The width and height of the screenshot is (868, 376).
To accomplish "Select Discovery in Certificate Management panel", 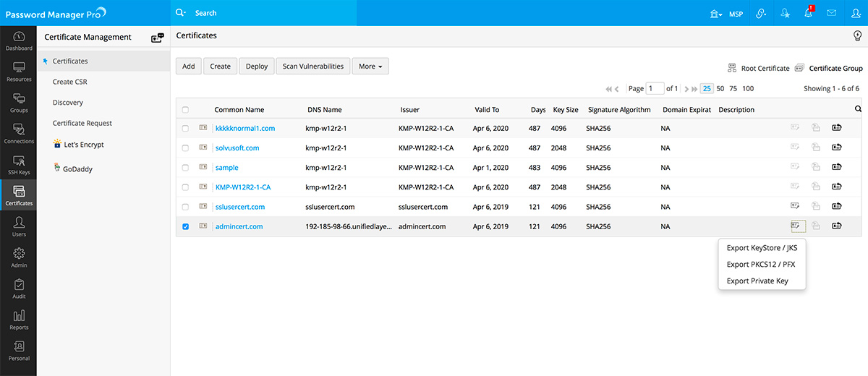I will point(68,103).
